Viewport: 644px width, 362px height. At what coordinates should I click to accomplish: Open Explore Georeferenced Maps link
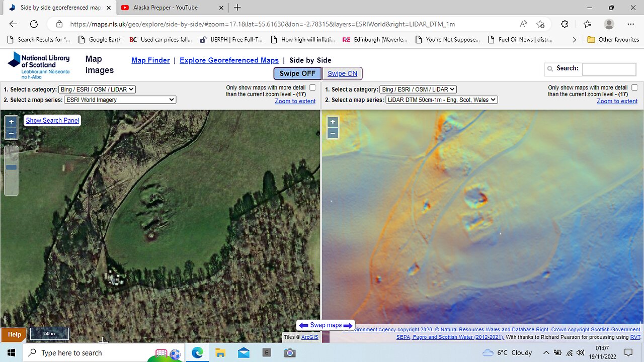[x=229, y=60]
